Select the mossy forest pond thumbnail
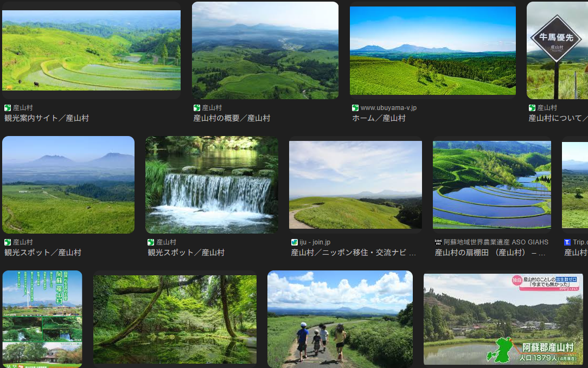 pos(175,319)
